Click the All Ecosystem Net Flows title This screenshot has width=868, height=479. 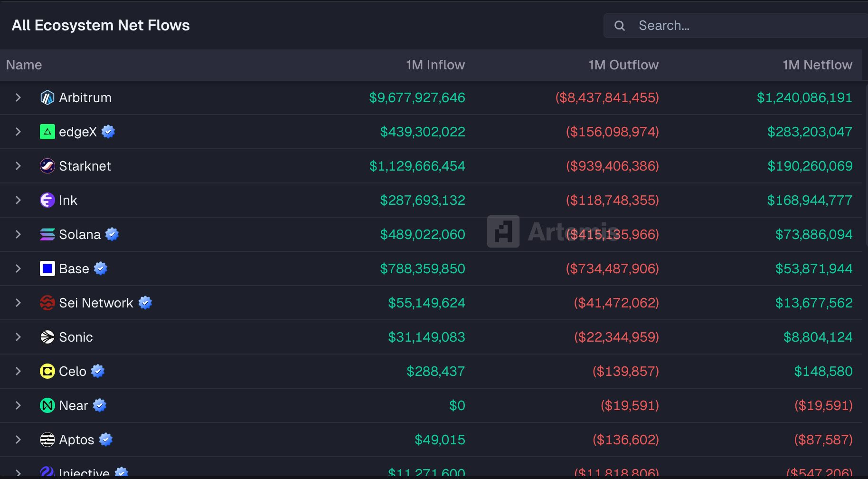coord(101,25)
